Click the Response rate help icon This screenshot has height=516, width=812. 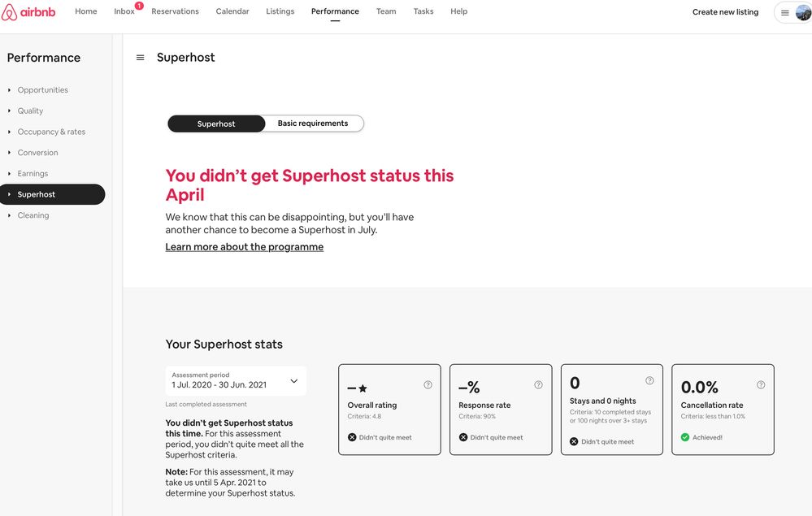[x=538, y=384]
